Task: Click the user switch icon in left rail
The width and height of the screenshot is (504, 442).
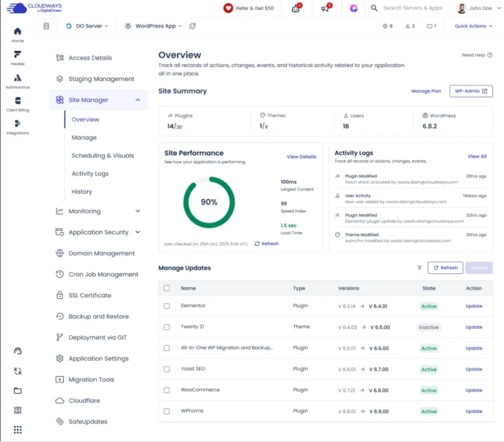Action: (18, 371)
